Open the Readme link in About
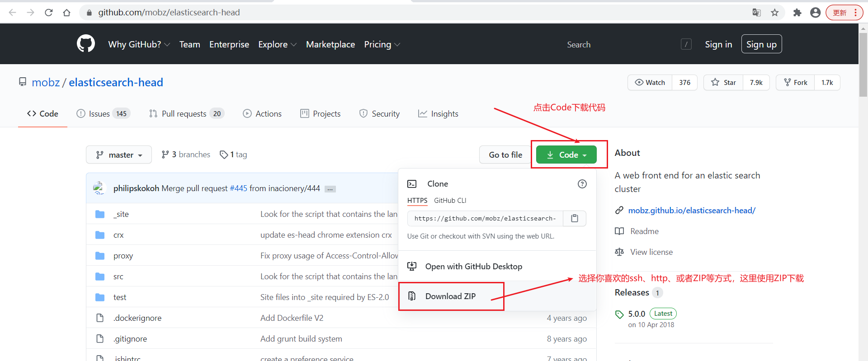The height and width of the screenshot is (361, 868). point(637,231)
